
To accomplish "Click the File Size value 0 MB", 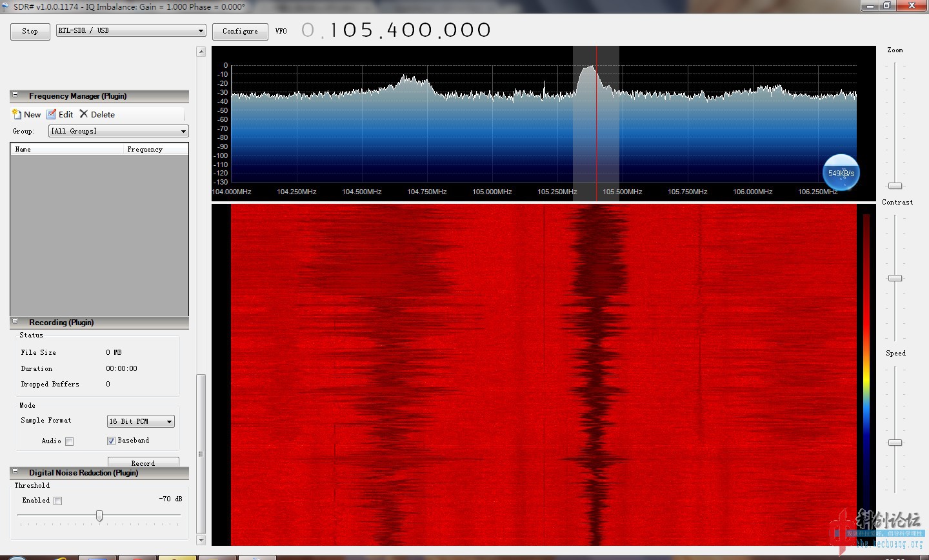I will [x=114, y=352].
